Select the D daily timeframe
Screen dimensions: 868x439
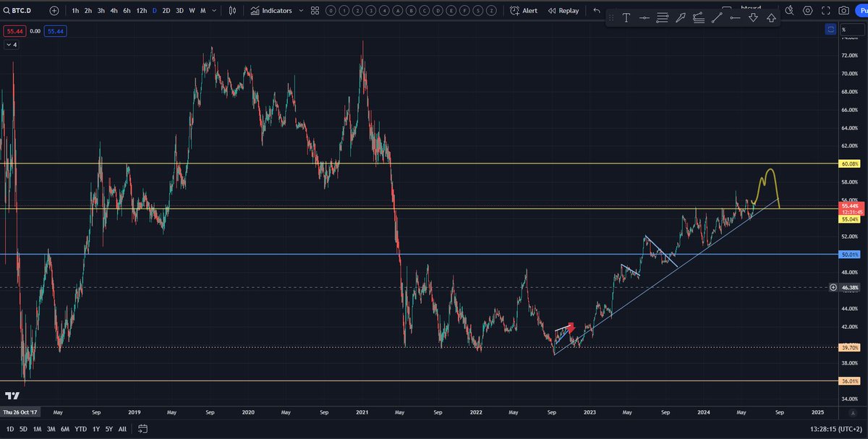click(x=154, y=11)
